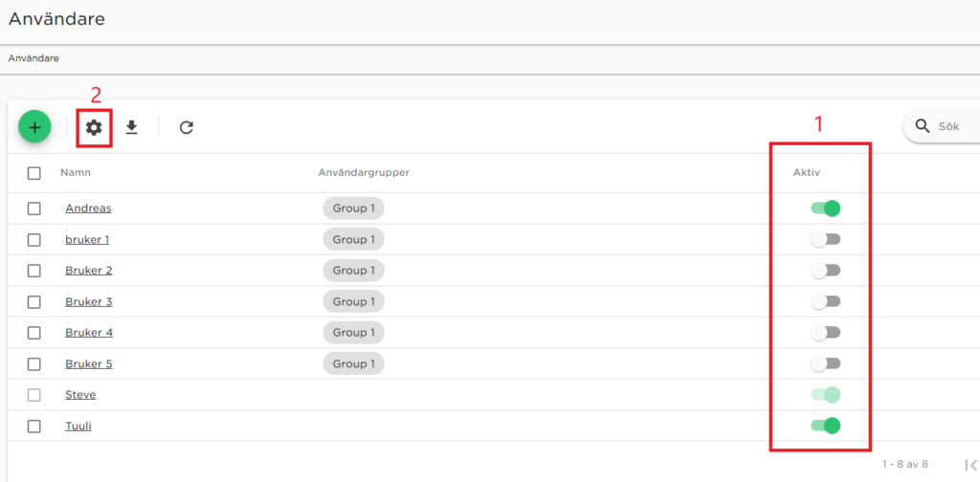
Task: Sort by the Namn column header
Action: pos(76,173)
